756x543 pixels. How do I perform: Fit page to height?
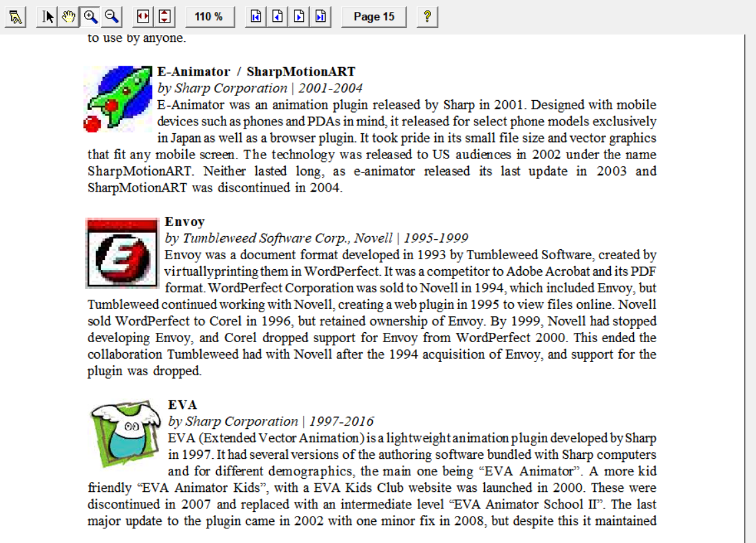[x=164, y=17]
